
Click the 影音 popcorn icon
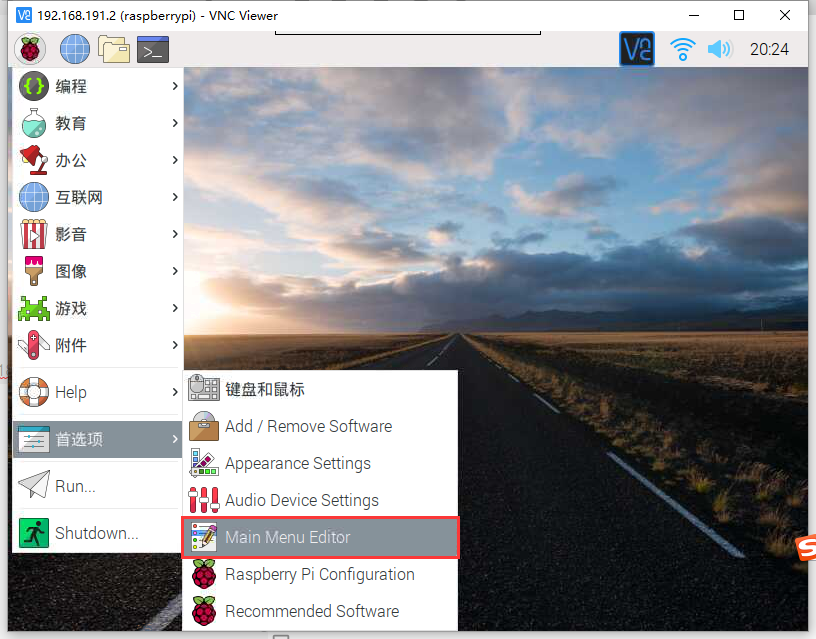click(x=34, y=234)
